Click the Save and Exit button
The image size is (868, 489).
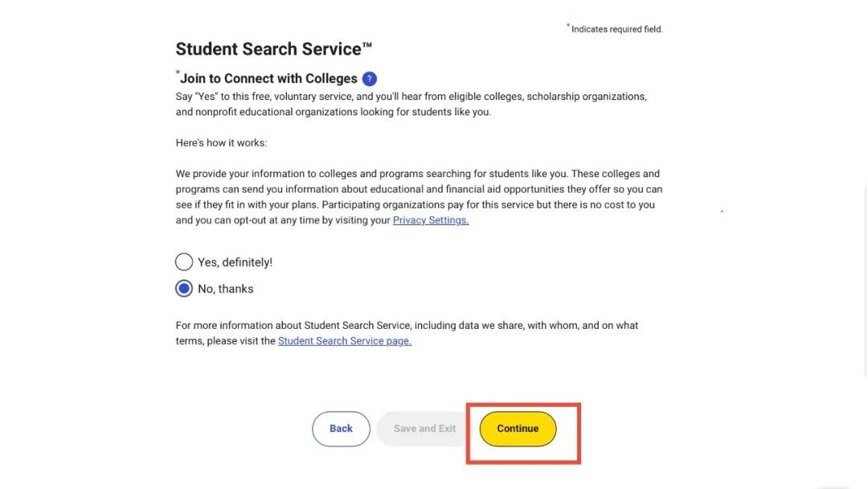[424, 429]
